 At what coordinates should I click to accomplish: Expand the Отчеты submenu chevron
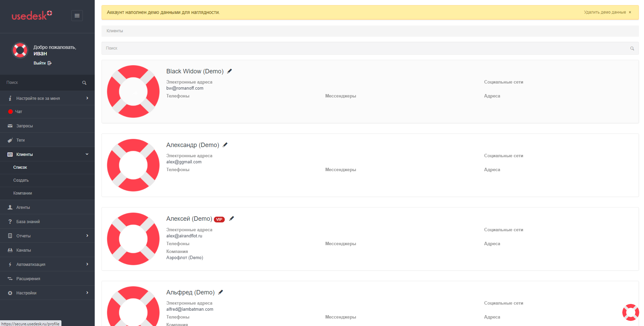87,236
